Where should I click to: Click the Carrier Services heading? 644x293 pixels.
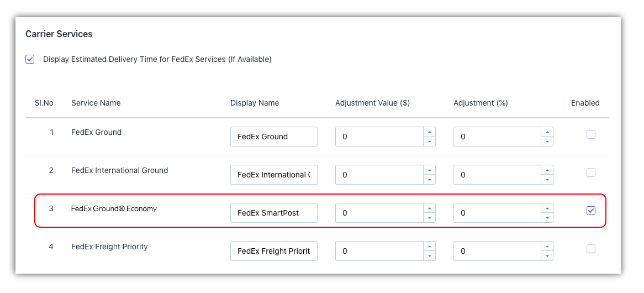coord(59,34)
